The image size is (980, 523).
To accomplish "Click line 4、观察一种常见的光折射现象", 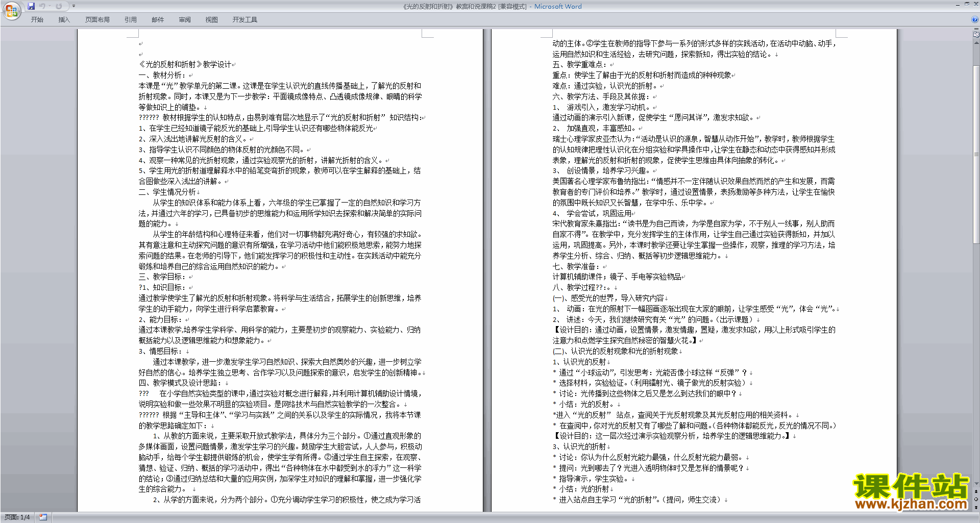I will pos(261,160).
